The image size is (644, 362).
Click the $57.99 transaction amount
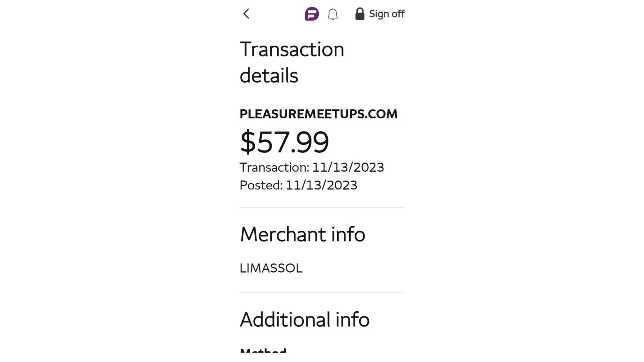(x=285, y=142)
